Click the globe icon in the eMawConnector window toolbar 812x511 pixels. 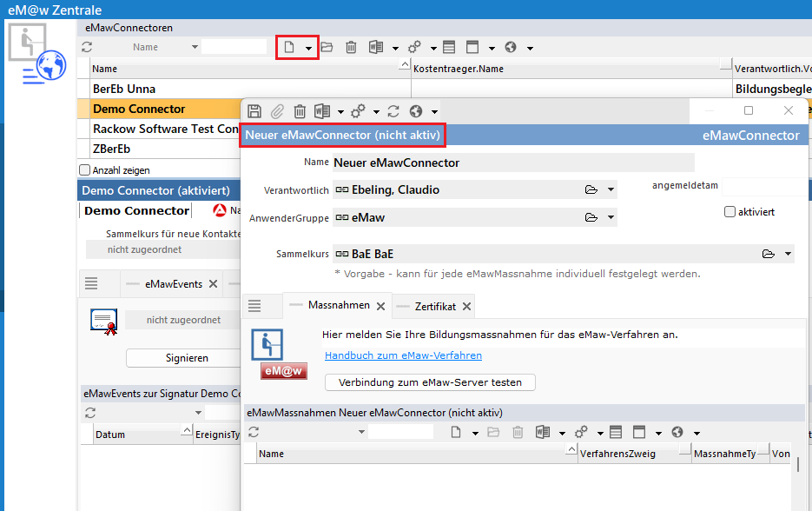(x=416, y=111)
